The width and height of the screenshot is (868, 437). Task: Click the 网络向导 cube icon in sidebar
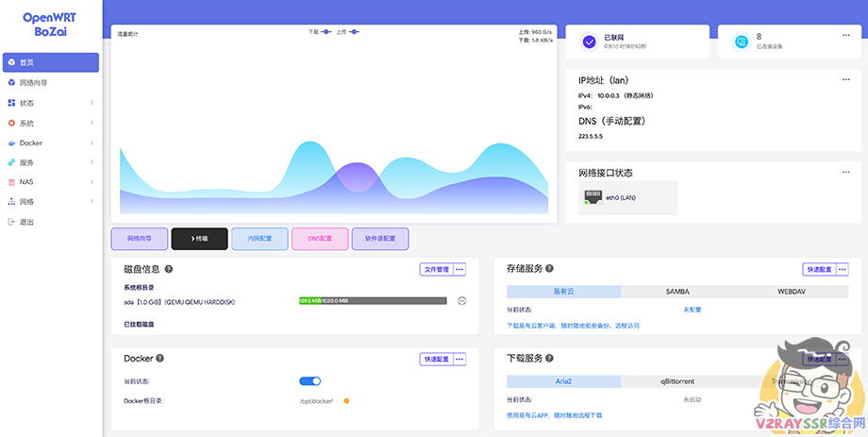[x=11, y=82]
